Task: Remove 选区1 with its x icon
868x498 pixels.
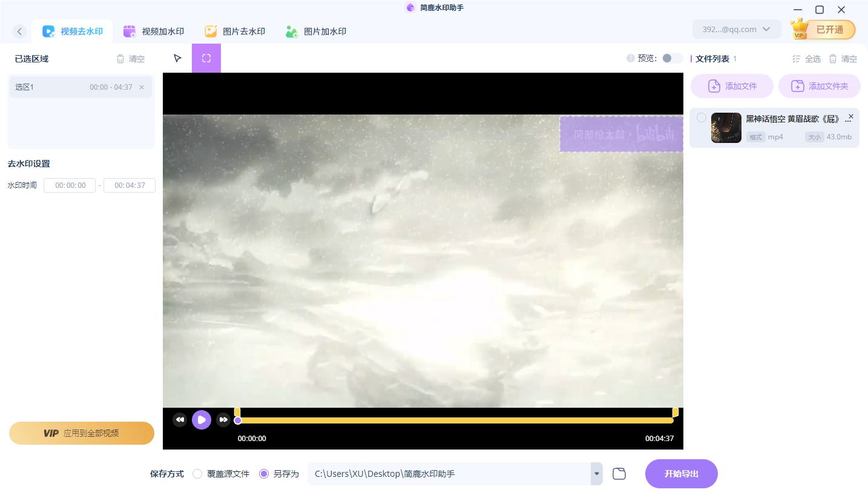Action: point(142,87)
